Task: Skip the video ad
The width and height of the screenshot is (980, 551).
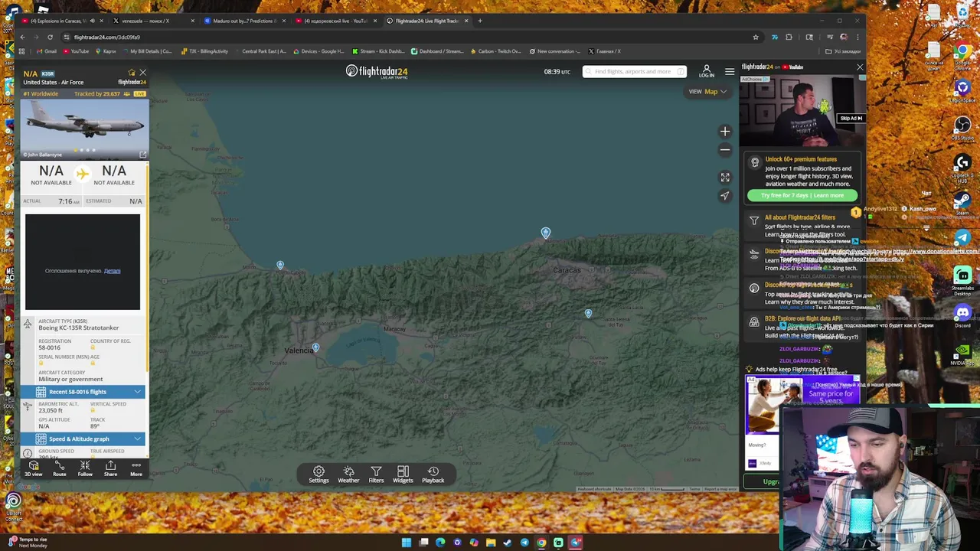Action: [851, 119]
